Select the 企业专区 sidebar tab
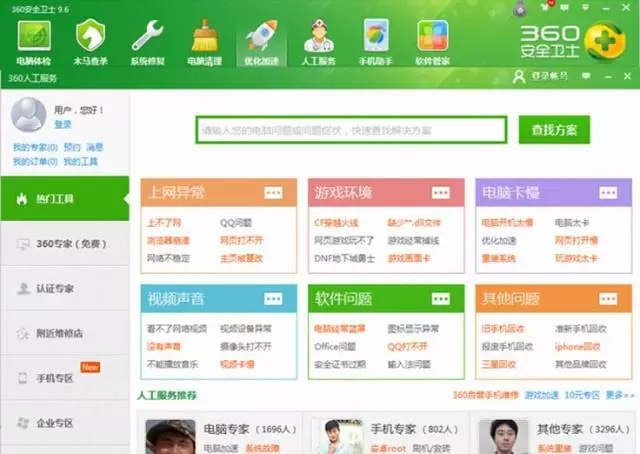This screenshot has width=640, height=454. (x=65, y=423)
